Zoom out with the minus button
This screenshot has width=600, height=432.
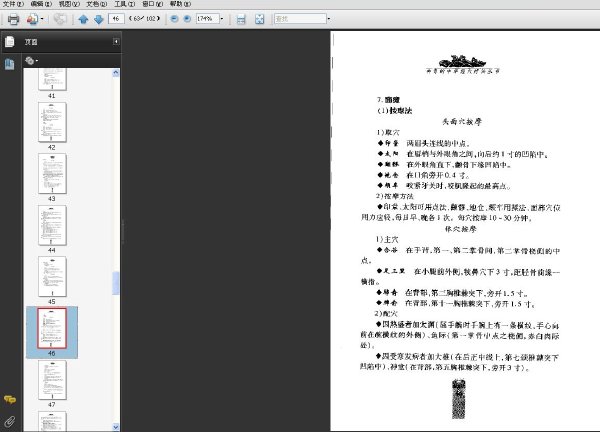pos(174,18)
